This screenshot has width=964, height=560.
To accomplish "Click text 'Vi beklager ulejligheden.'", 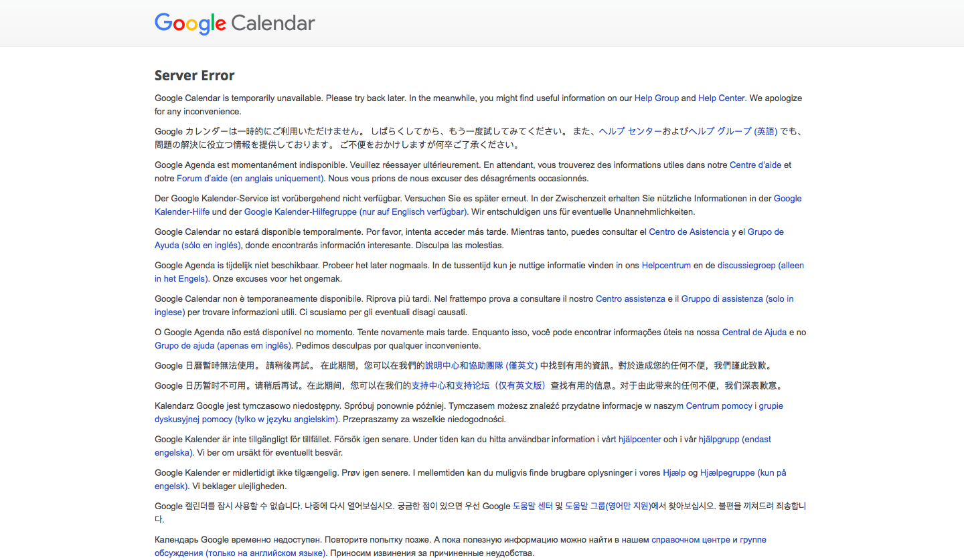I will pyautogui.click(x=240, y=486).
